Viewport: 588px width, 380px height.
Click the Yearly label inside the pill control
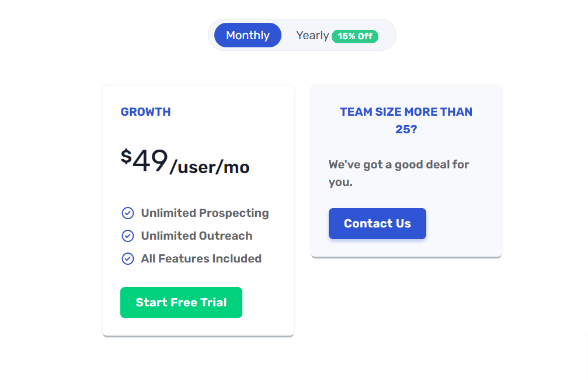[x=312, y=35]
